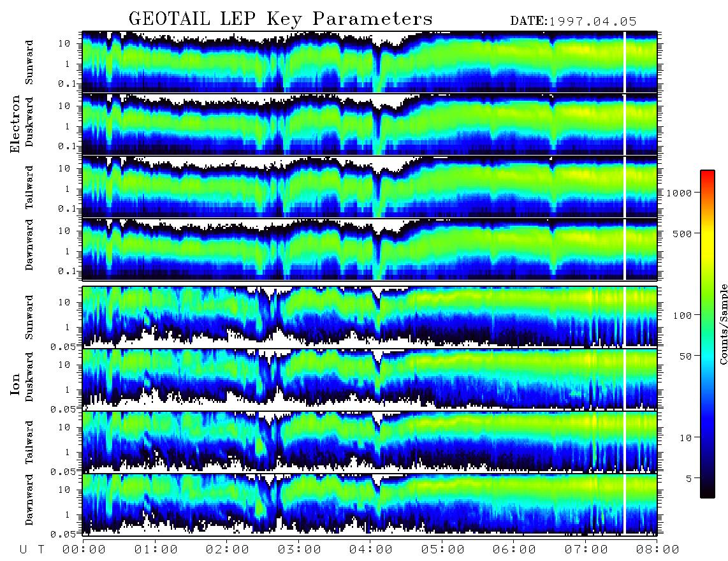Image resolution: width=728 pixels, height=561 pixels.
Task: Click the "GEOTAIL LEP Key Parameters" title
Action: tap(280, 19)
